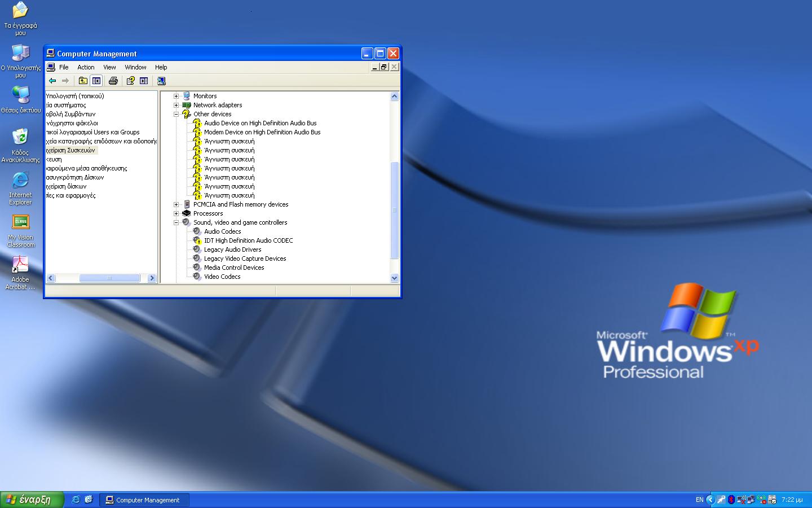This screenshot has height=508, width=812.
Task: Click the 'Τα έγγραφά μου' desktop icon
Action: [20, 19]
